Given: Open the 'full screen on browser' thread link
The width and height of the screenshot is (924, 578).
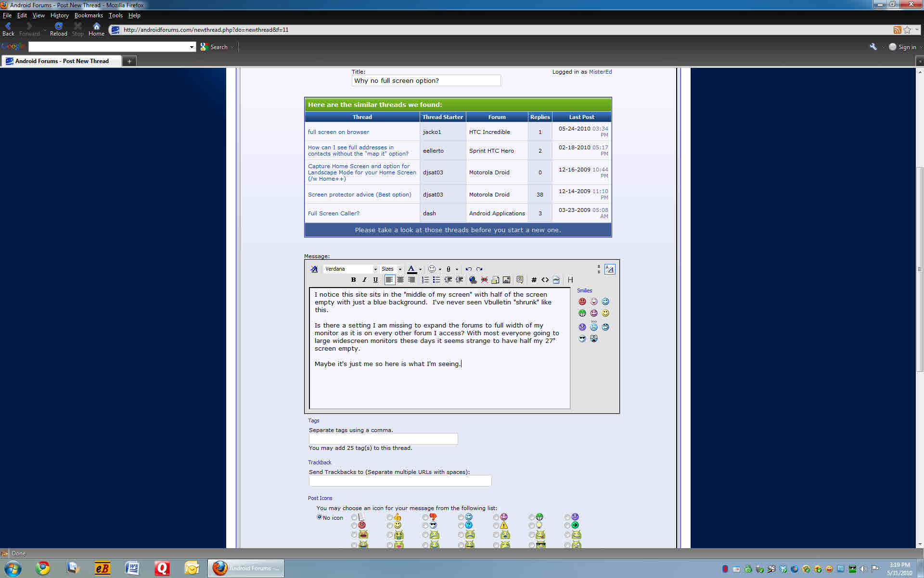Looking at the screenshot, I should tap(338, 132).
